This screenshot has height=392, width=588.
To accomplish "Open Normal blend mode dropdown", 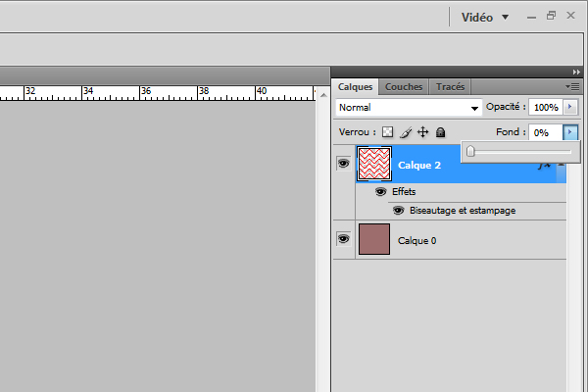I will point(409,108).
